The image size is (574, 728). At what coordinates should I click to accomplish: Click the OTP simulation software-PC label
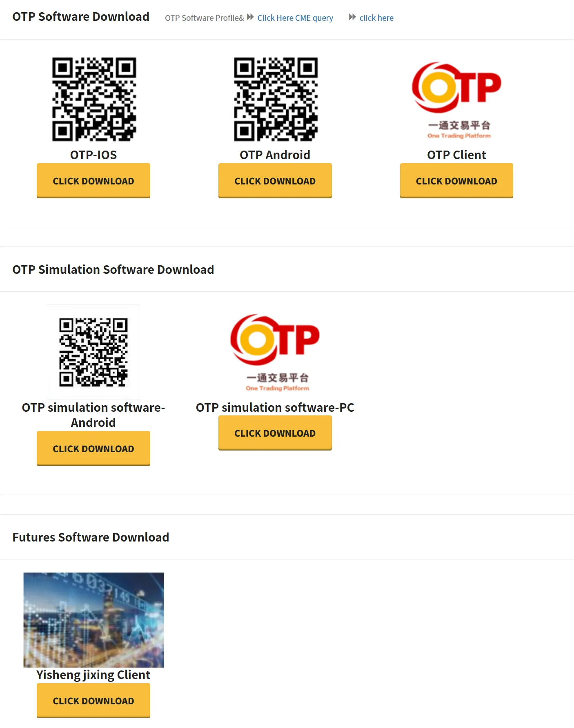pos(275,408)
